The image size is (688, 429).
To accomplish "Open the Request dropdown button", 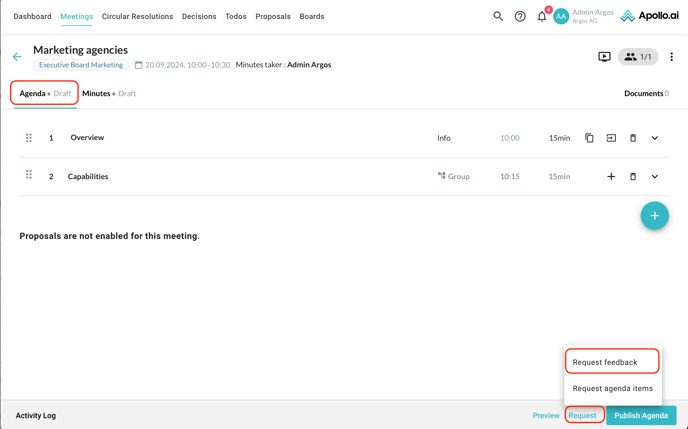I will [x=582, y=415].
